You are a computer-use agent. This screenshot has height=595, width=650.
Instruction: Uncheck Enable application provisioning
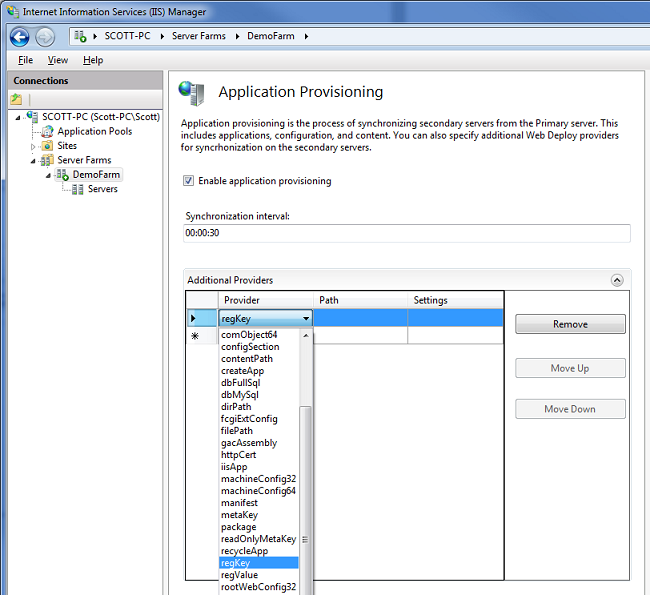pos(189,181)
